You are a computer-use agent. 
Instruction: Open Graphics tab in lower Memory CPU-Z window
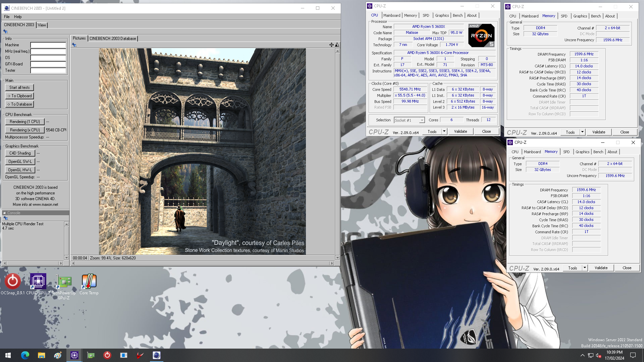[582, 152]
